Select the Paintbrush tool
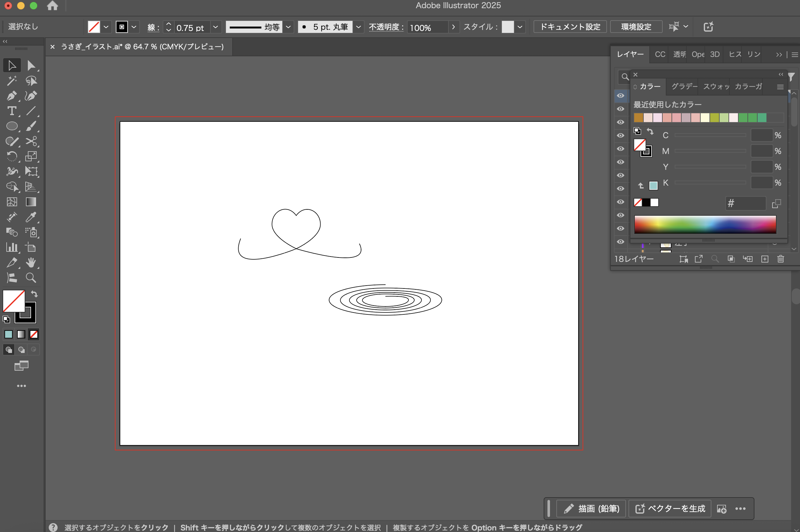800x532 pixels. (x=31, y=126)
